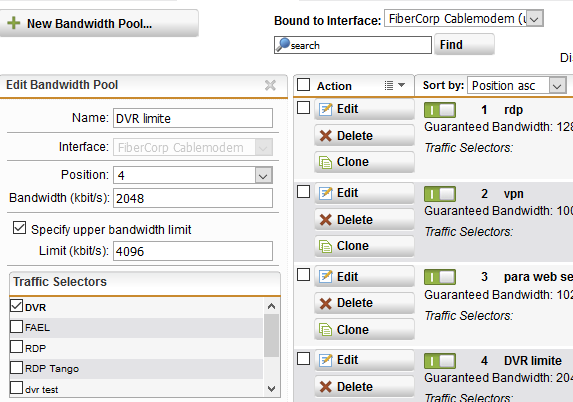Click the pencil Edit icon for rdp pool
This screenshot has width=573, height=402.
[x=326, y=109]
